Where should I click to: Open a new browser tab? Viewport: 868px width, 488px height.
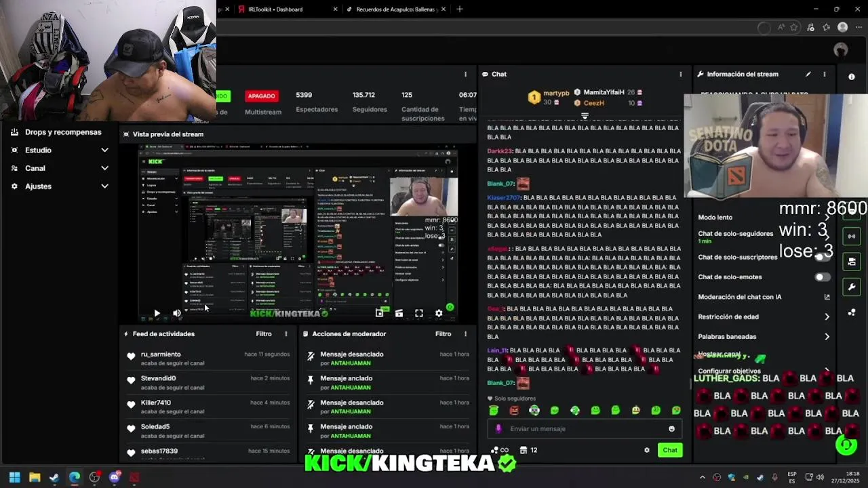point(460,9)
